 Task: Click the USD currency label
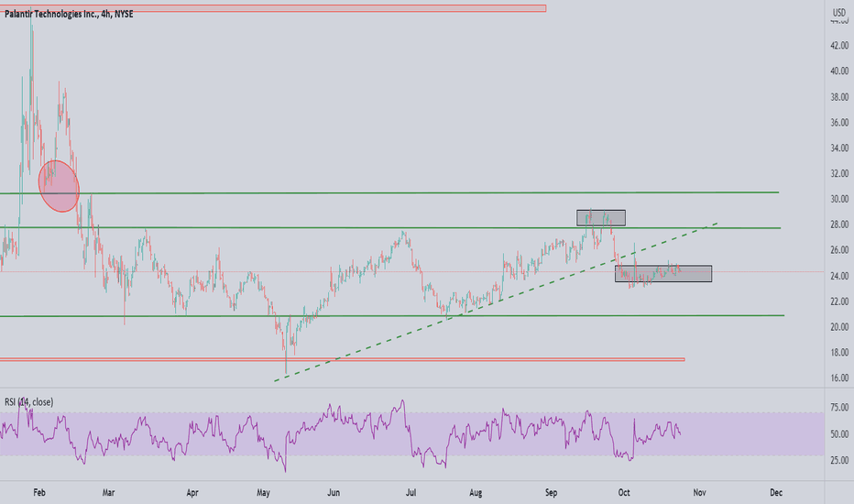tap(839, 13)
